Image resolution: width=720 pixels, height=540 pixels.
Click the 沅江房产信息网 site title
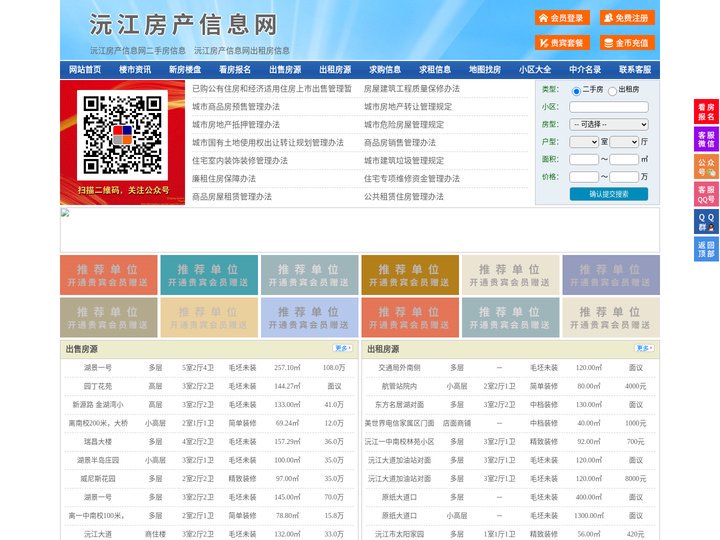click(183, 25)
